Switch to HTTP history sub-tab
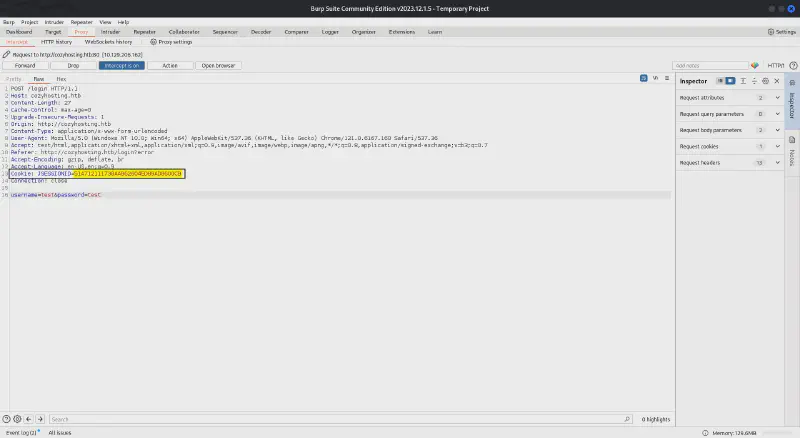Image resolution: width=800 pixels, height=438 pixels. (x=56, y=42)
